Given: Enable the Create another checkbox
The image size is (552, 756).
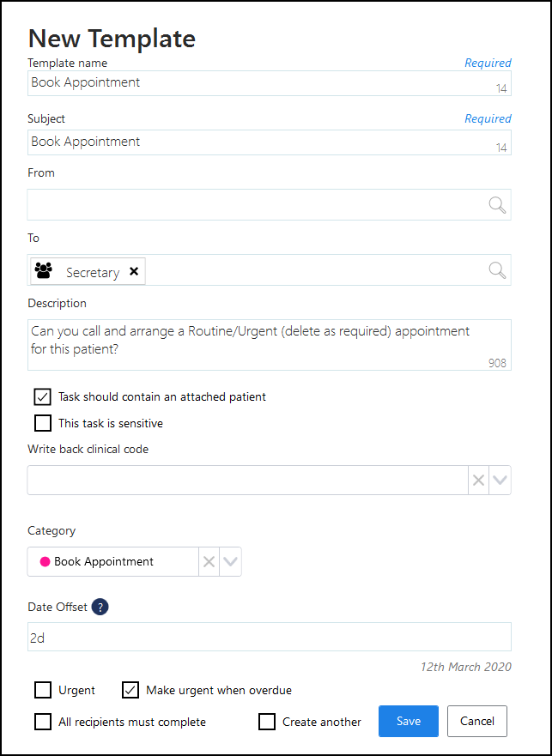Looking at the screenshot, I should tap(267, 722).
